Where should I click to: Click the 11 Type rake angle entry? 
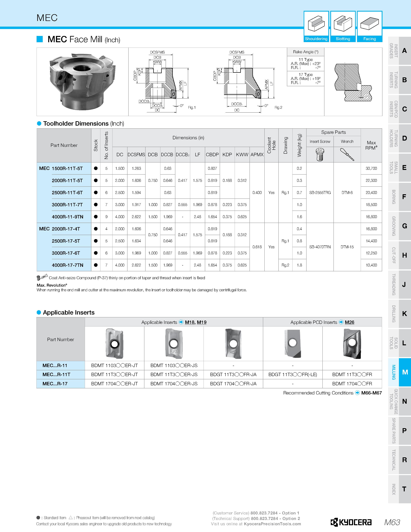pos(306,63)
